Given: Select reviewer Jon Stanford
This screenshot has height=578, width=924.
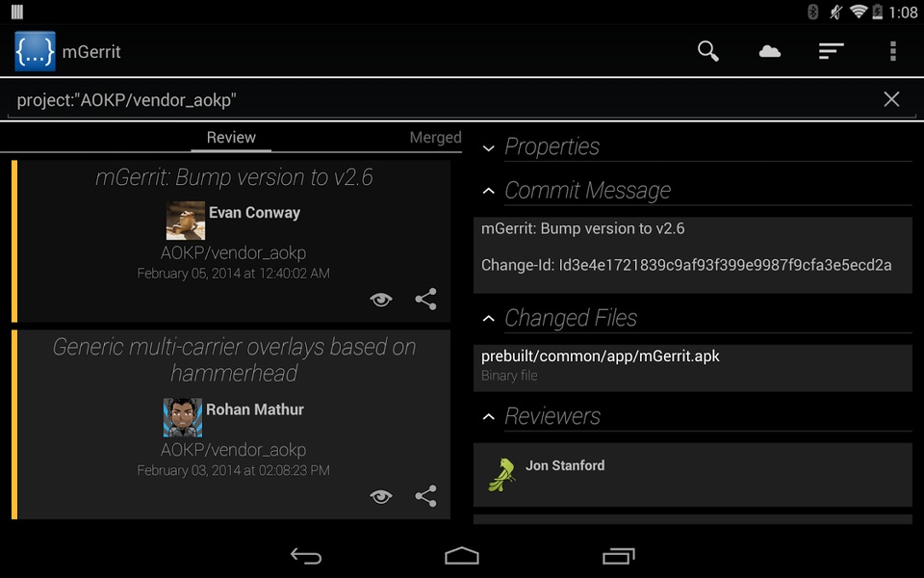Looking at the screenshot, I should 693,475.
